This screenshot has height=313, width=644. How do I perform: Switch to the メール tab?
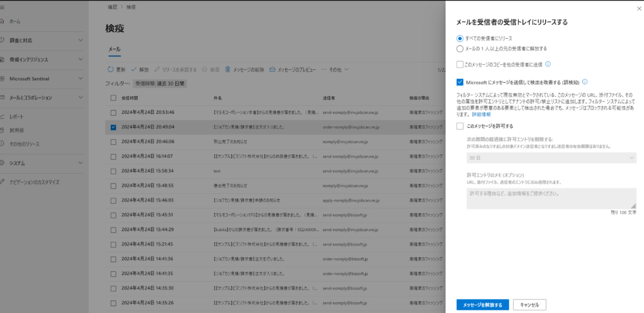click(x=114, y=49)
